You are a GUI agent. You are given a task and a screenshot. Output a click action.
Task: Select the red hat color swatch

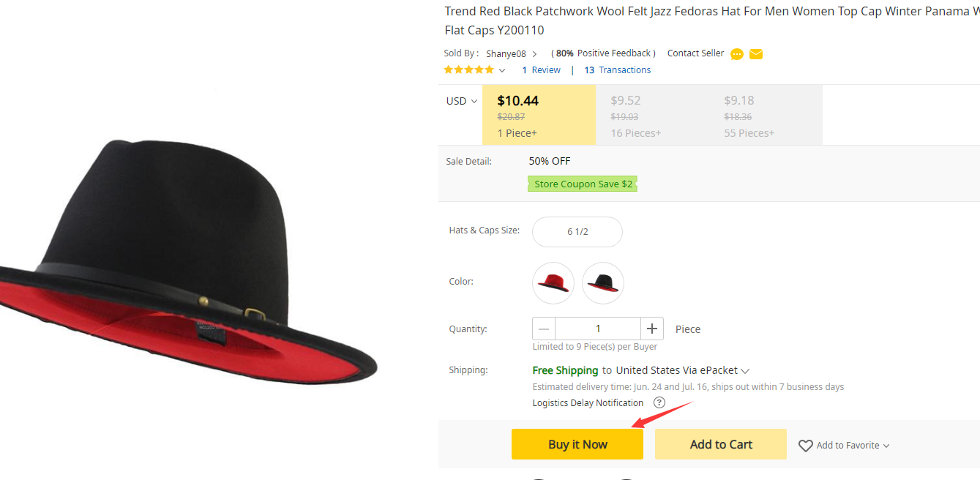pyautogui.click(x=553, y=283)
